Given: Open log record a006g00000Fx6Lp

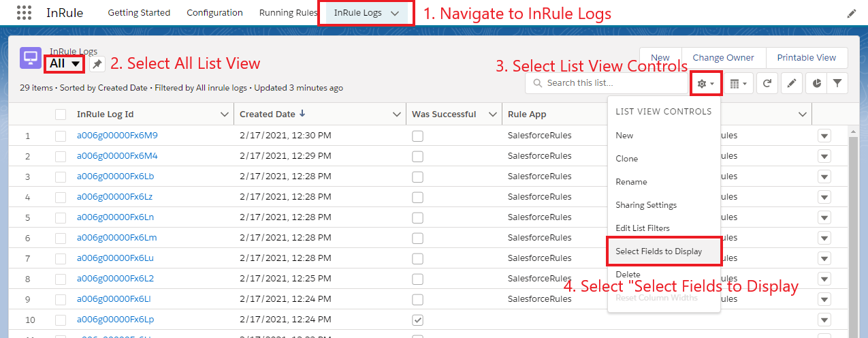Looking at the screenshot, I should point(116,320).
